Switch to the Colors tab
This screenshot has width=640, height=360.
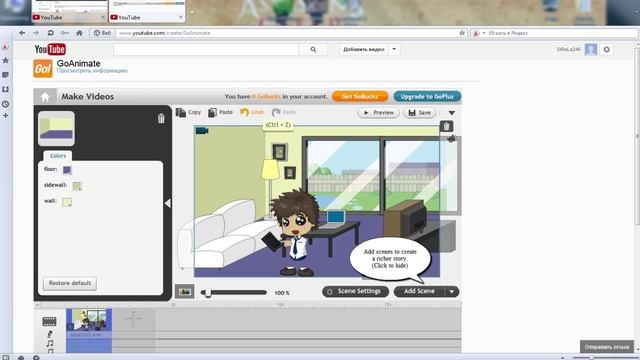[58, 156]
